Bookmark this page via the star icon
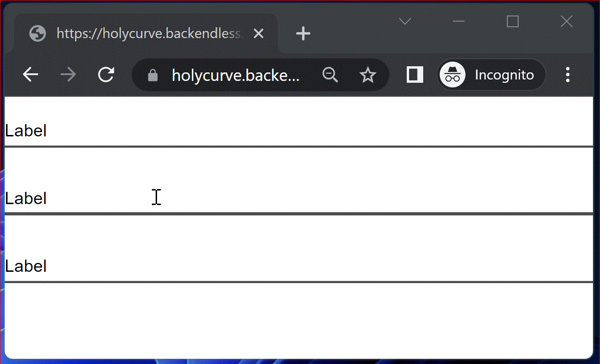This screenshot has width=600, height=364. coord(368,74)
